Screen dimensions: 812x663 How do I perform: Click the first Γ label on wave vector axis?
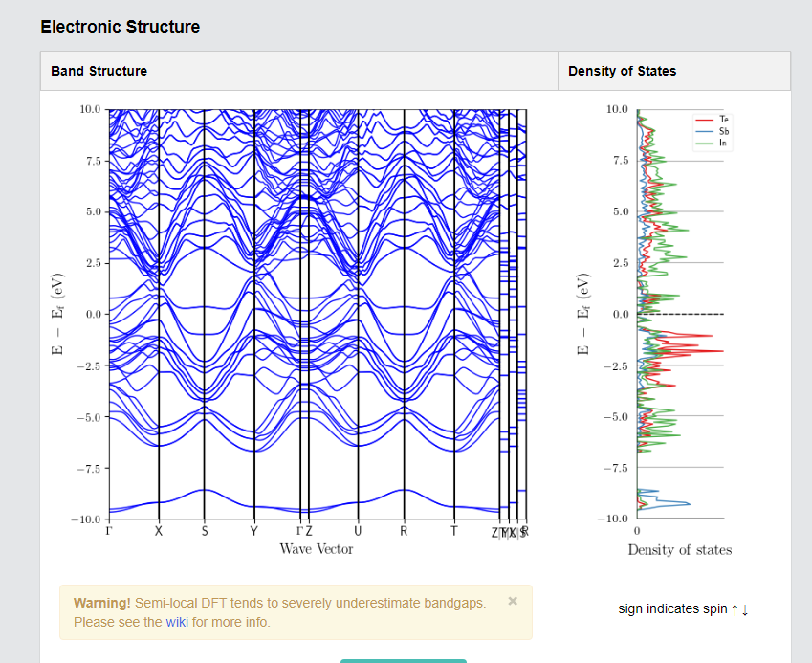coord(109,531)
